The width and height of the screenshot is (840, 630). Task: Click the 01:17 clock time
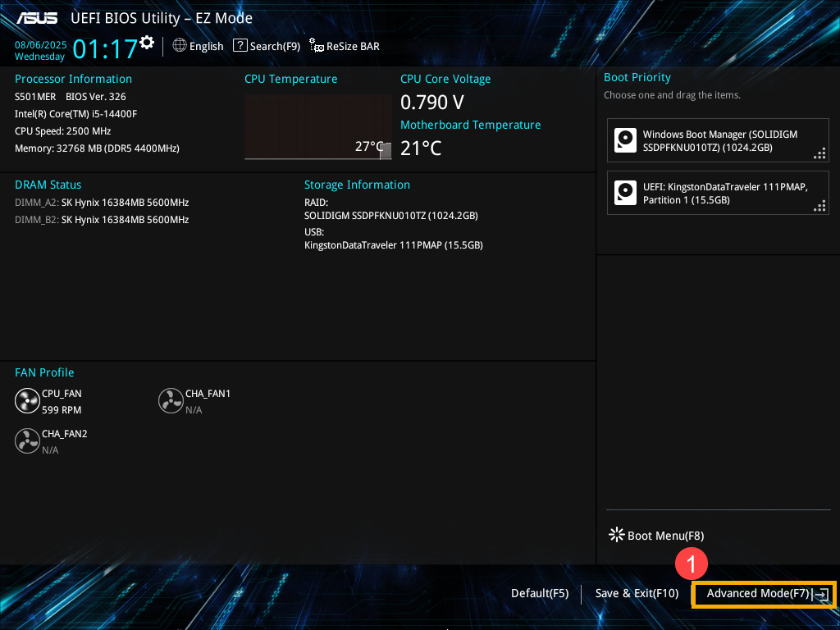click(x=105, y=48)
